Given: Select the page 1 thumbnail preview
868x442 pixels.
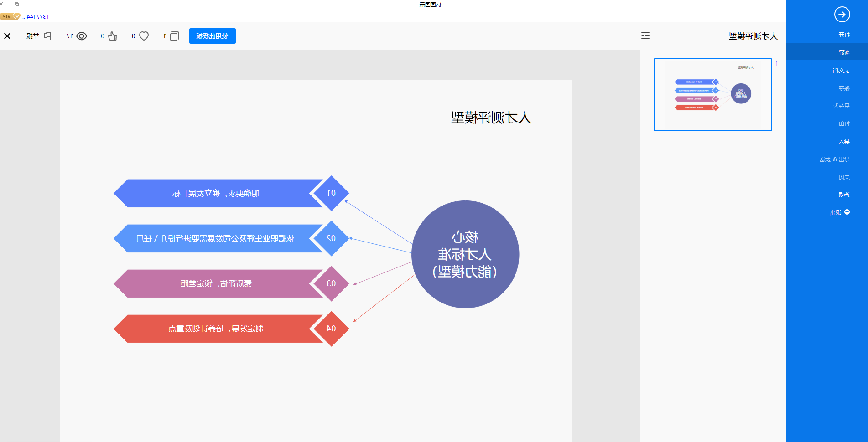Looking at the screenshot, I should tap(712, 95).
